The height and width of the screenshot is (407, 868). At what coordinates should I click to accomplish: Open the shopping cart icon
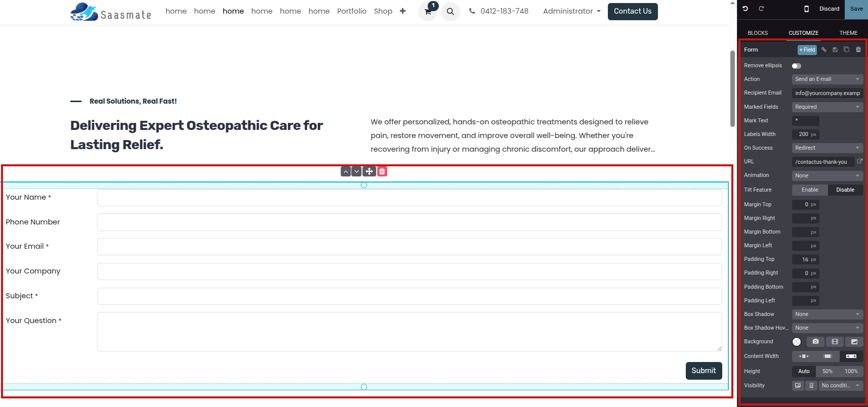428,12
